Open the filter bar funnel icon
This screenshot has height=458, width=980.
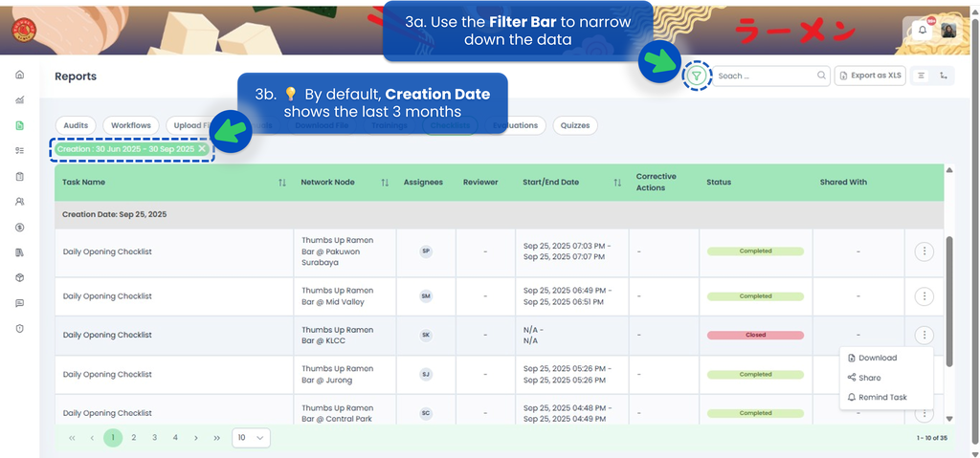(699, 76)
